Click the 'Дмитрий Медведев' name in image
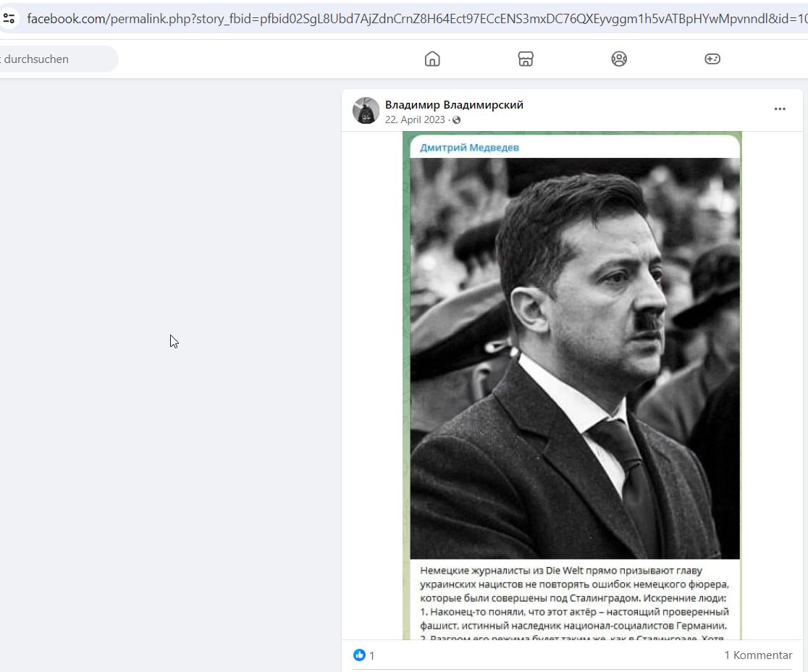Screen dimensions: 808x672 point(469,148)
